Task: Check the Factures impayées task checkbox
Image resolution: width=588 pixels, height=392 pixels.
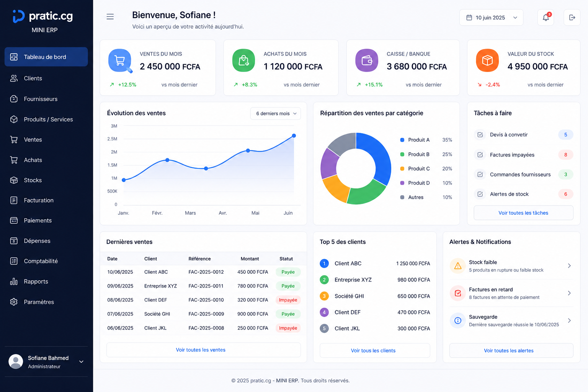Action: tap(480, 155)
